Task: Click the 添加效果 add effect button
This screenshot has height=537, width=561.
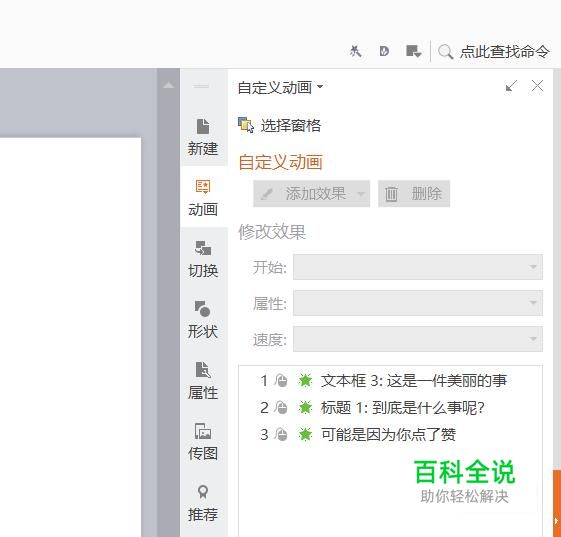Action: tap(311, 194)
